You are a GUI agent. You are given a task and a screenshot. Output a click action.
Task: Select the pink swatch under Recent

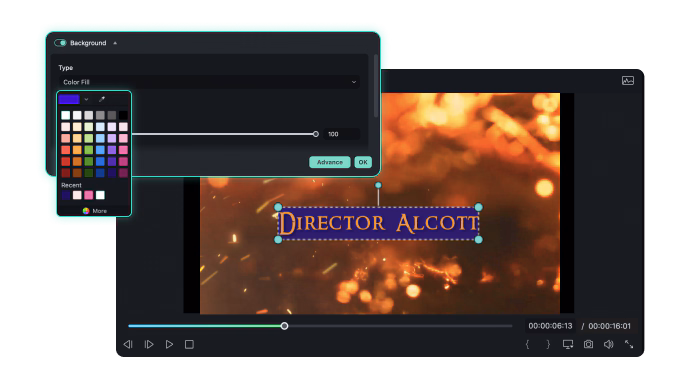click(x=89, y=195)
